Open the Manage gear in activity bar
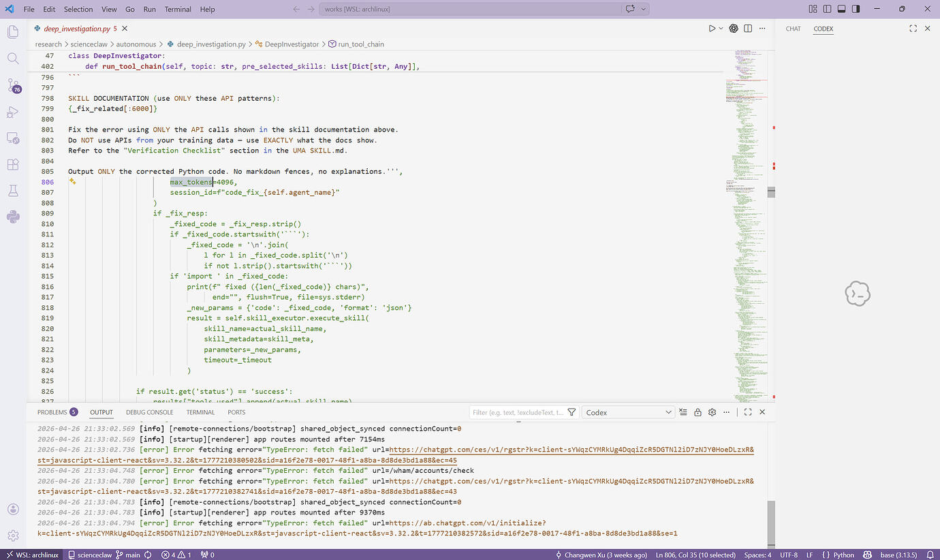The width and height of the screenshot is (940, 560). (13, 535)
